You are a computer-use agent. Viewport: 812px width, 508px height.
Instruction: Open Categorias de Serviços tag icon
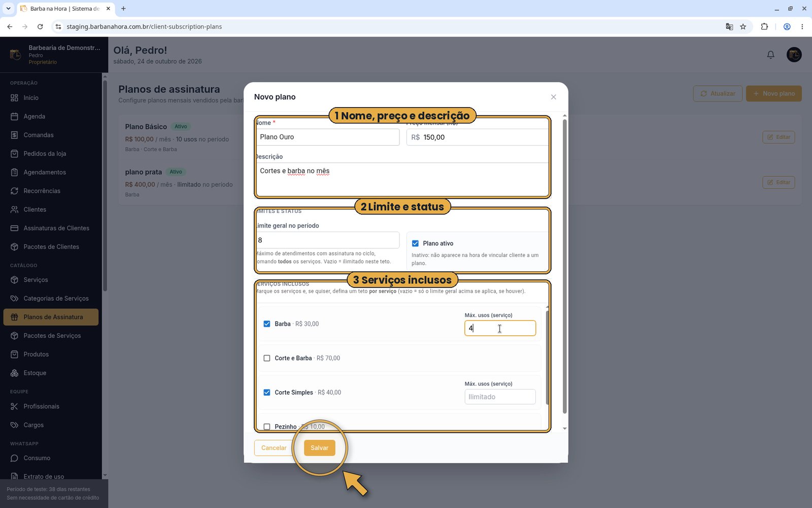[x=14, y=298]
